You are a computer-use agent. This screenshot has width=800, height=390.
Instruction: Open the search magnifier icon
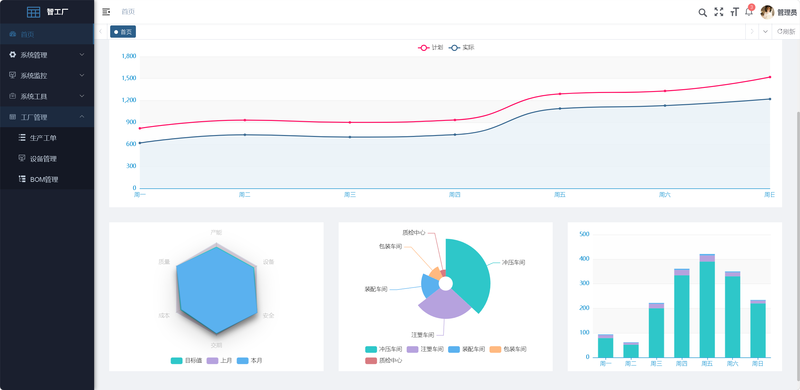703,13
